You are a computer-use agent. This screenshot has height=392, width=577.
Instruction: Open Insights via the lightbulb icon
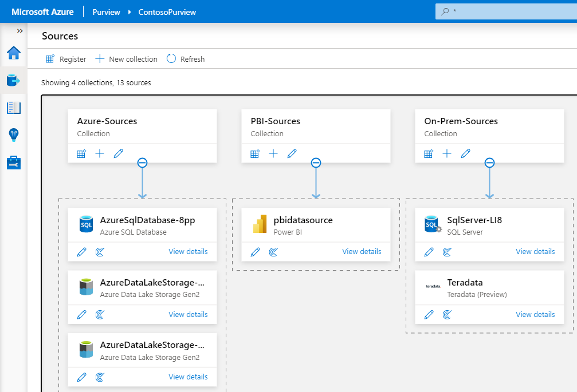[14, 135]
